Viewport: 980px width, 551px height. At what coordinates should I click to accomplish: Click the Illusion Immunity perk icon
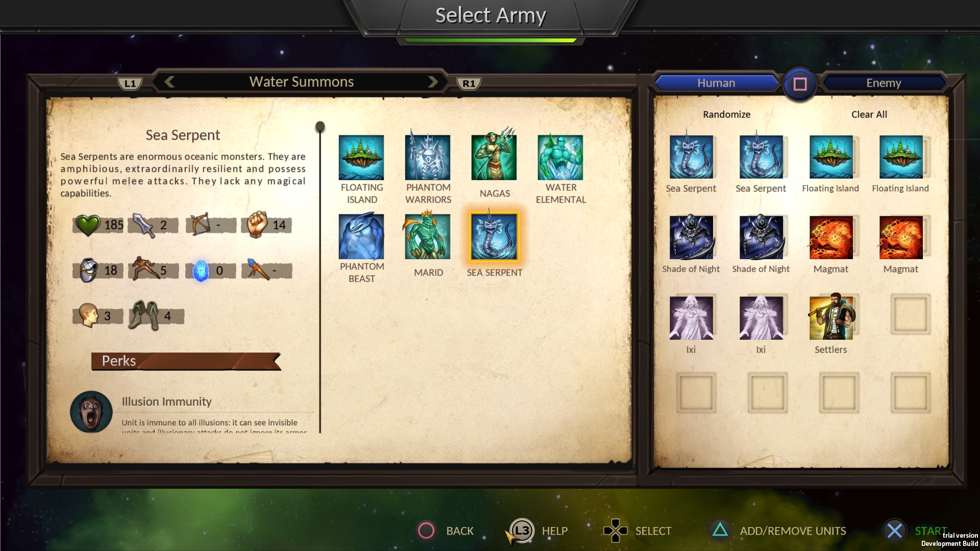[x=91, y=412]
